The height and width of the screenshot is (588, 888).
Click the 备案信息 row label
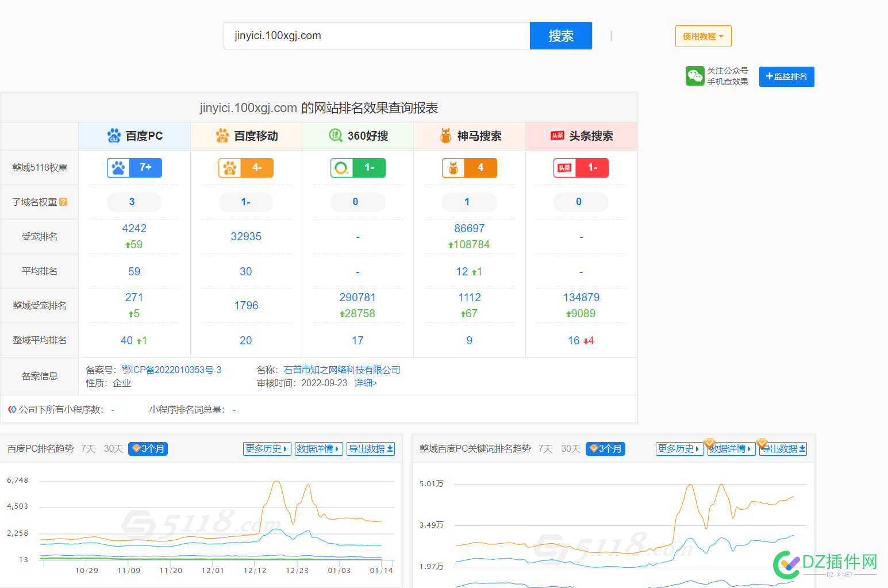[40, 376]
